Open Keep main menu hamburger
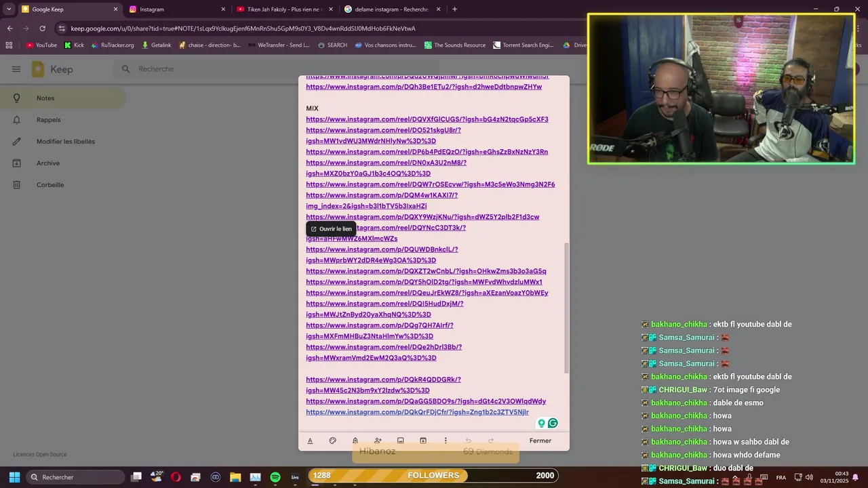The width and height of the screenshot is (868, 488). [16, 69]
